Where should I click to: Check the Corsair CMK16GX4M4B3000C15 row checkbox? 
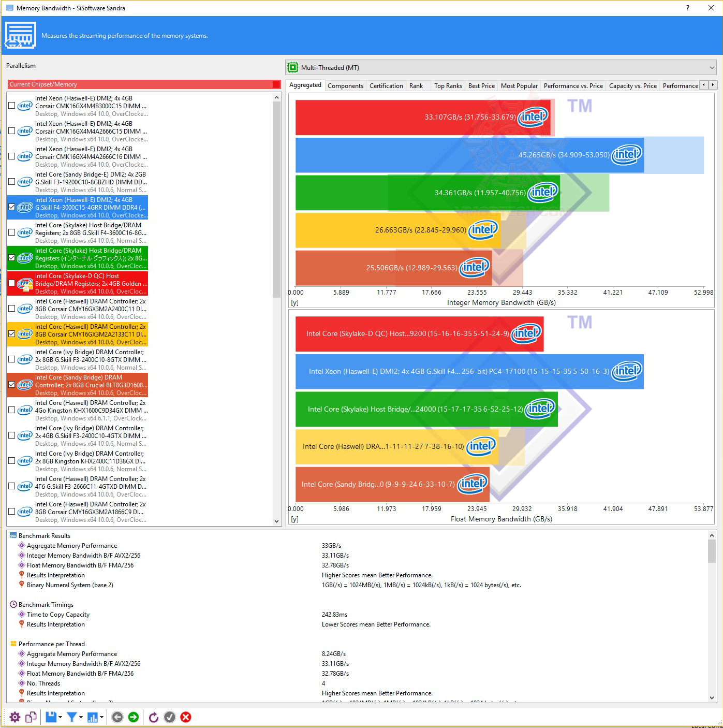point(11,106)
